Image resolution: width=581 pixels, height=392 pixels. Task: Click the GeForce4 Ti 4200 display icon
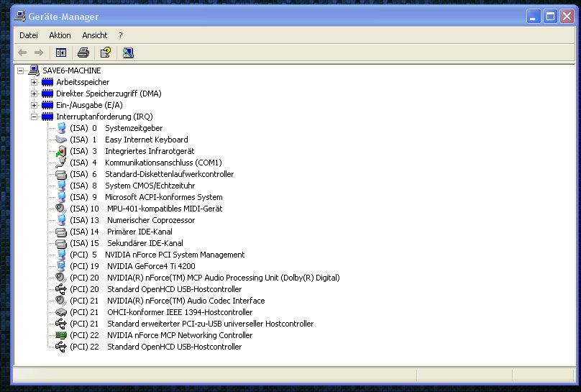coord(61,266)
